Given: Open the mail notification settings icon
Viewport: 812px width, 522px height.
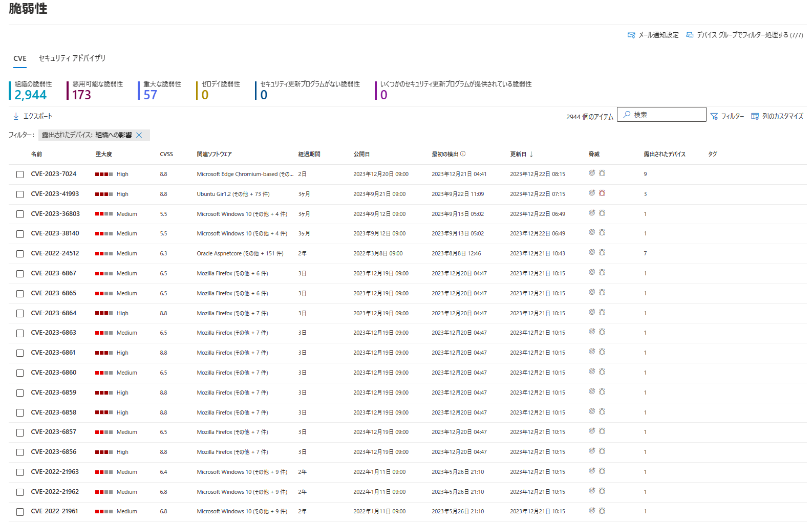Looking at the screenshot, I should 631,35.
